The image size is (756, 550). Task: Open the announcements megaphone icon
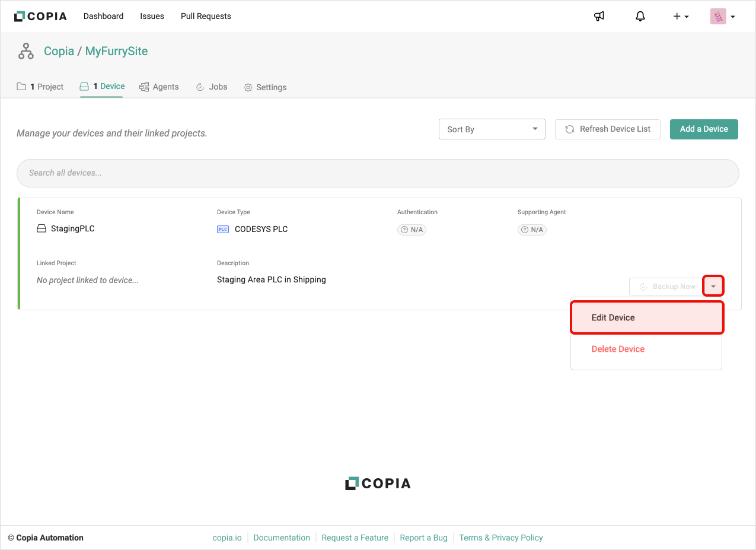pos(599,17)
